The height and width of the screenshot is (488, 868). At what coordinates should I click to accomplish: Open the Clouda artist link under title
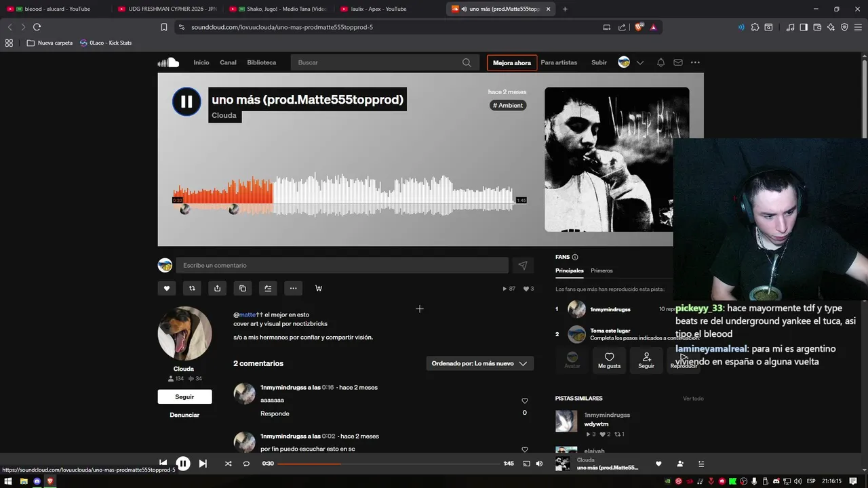[x=224, y=115]
